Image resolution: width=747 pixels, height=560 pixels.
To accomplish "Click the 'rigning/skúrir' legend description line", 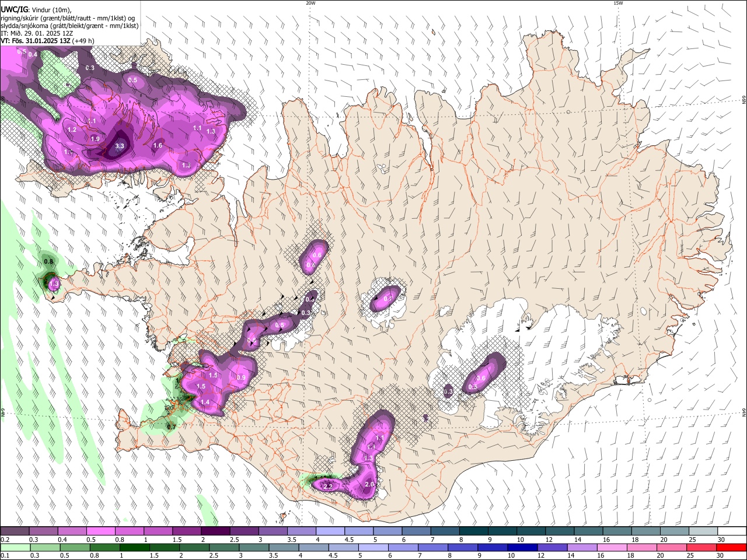I will pyautogui.click(x=68, y=17).
